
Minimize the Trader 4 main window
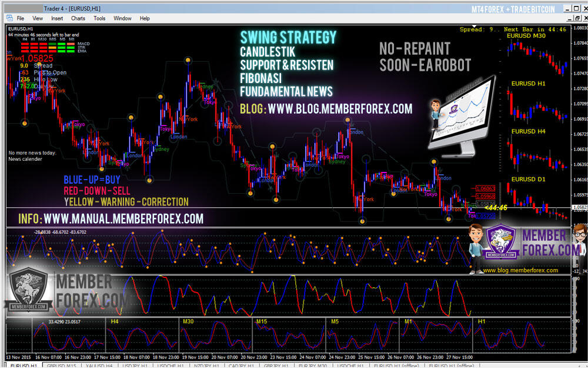[x=568, y=8]
